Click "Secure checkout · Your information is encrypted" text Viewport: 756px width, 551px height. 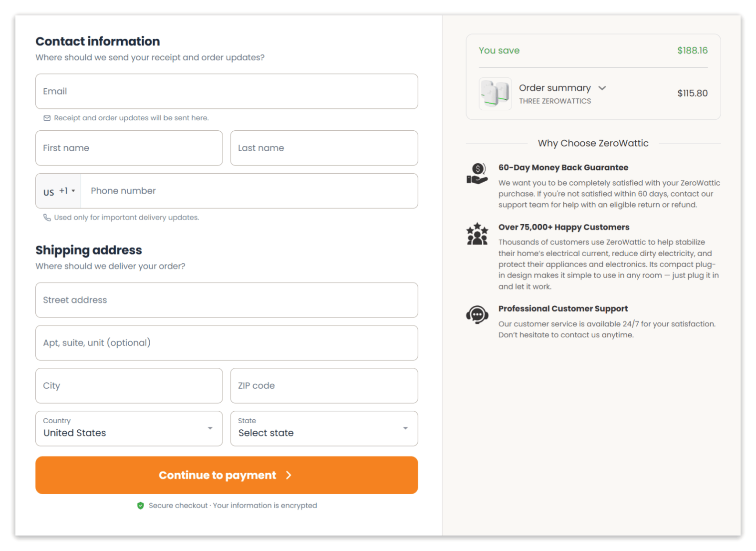point(233,506)
